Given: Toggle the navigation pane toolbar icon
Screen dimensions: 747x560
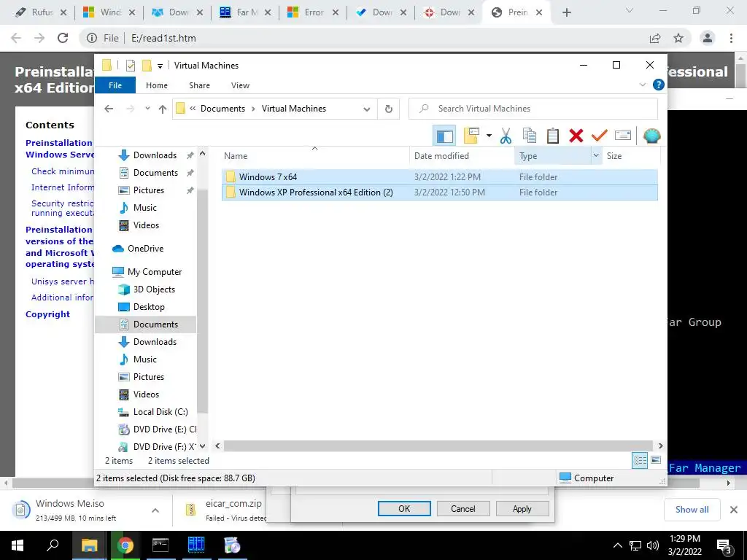Looking at the screenshot, I should pos(444,136).
